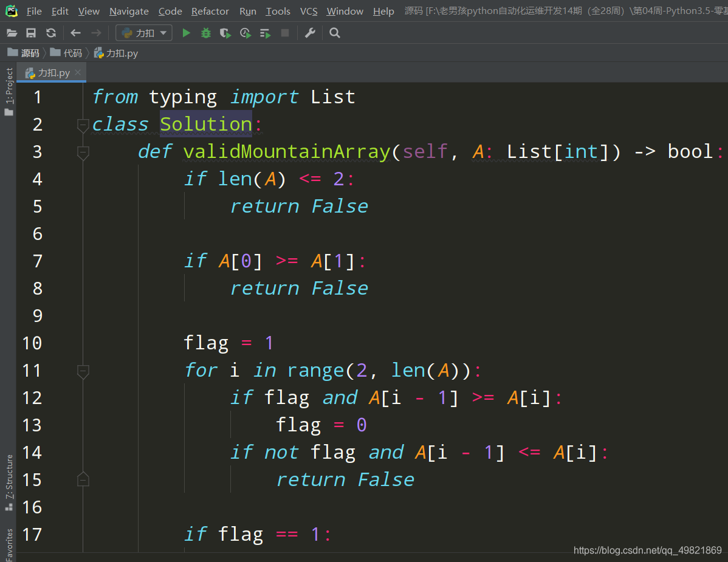
Task: Open the Code menu
Action: [170, 11]
